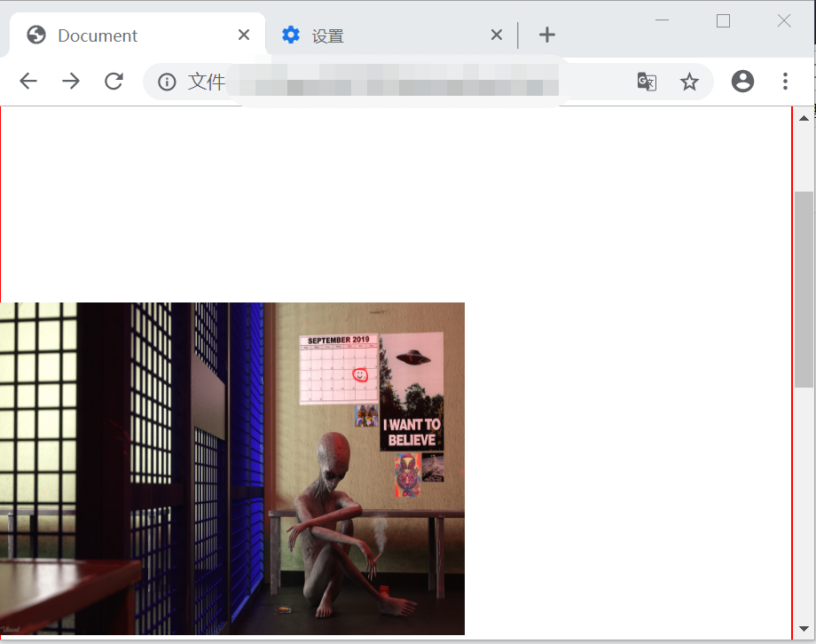Go back to the previous page
This screenshot has width=816, height=644.
[x=28, y=82]
